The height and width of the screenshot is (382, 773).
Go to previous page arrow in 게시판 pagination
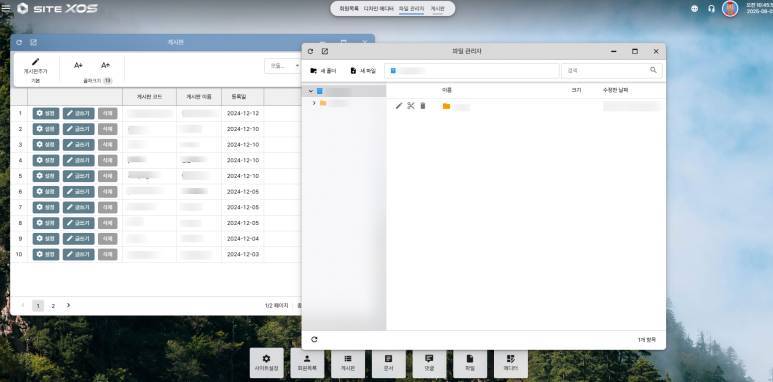[23, 306]
